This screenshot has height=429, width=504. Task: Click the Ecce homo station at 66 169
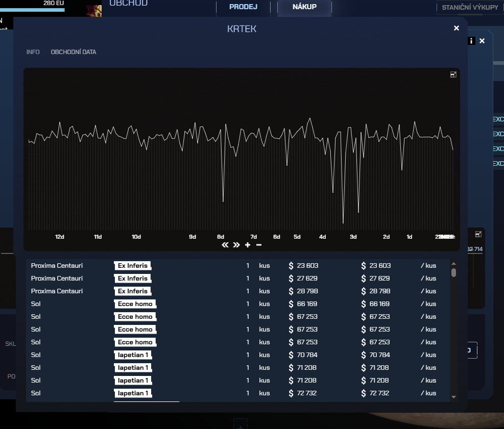tap(135, 304)
